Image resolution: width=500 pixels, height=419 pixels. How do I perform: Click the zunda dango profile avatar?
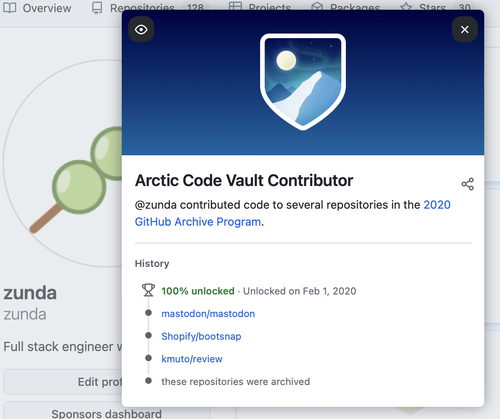tap(63, 163)
